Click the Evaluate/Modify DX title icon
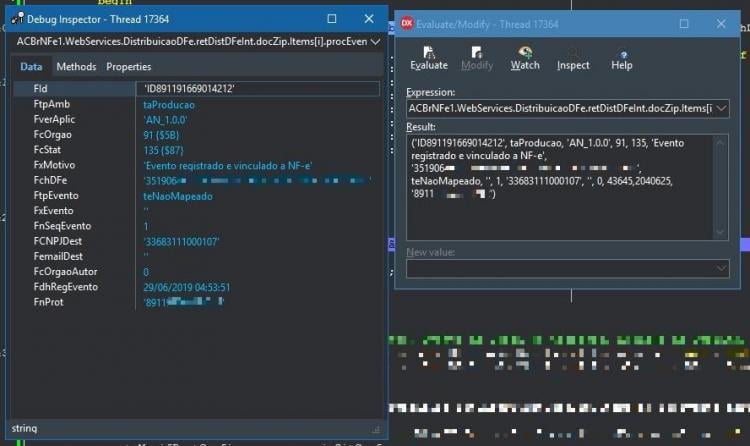This screenshot has width=750, height=446. pos(407,23)
